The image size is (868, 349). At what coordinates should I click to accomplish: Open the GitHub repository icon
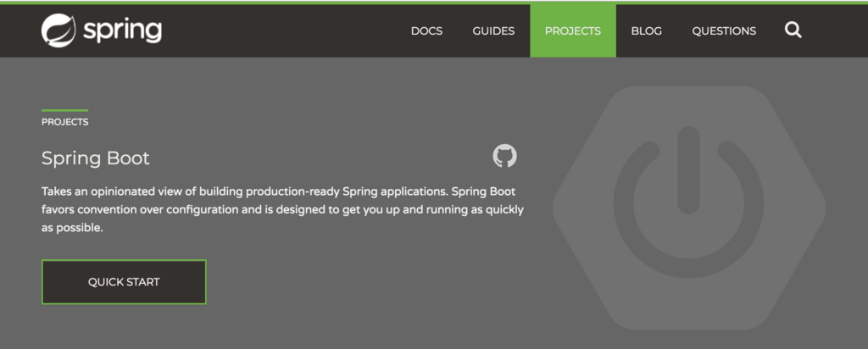coord(504,156)
